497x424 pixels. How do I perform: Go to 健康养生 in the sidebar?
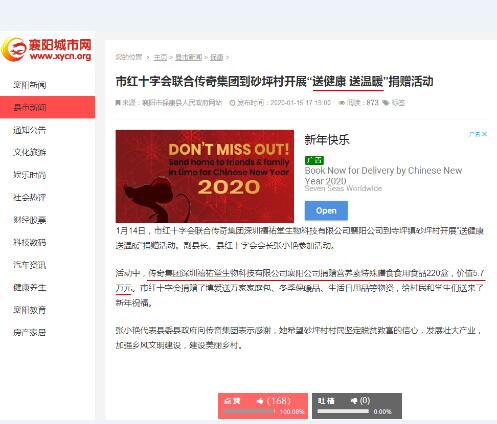[x=47, y=287]
